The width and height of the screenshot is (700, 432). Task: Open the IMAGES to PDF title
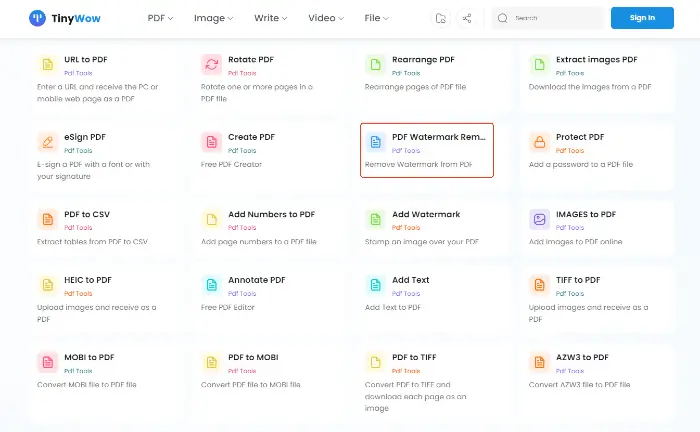point(586,214)
